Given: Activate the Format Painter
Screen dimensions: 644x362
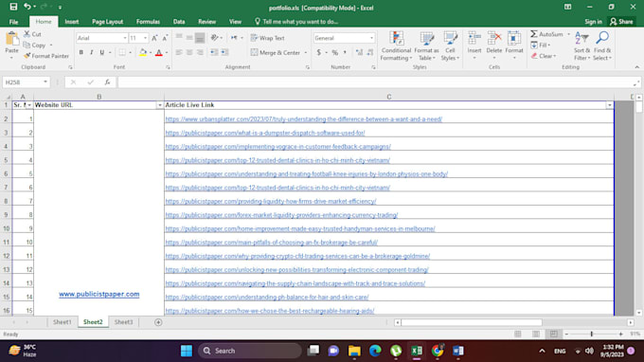Looking at the screenshot, I should 46,56.
